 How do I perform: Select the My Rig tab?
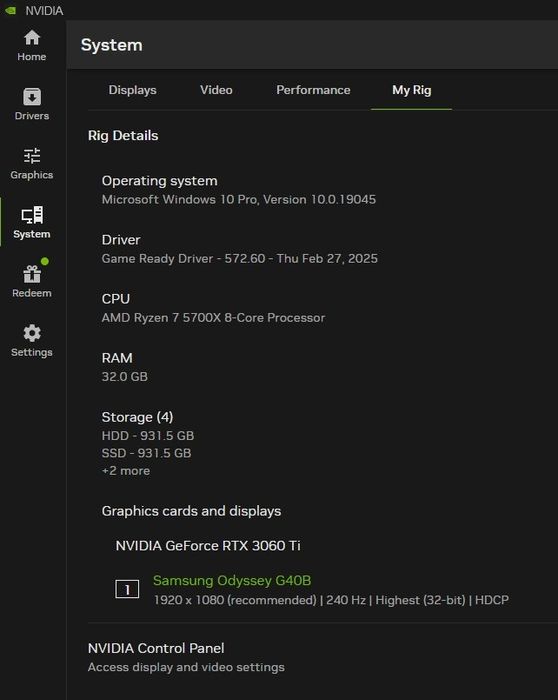pyautogui.click(x=412, y=90)
